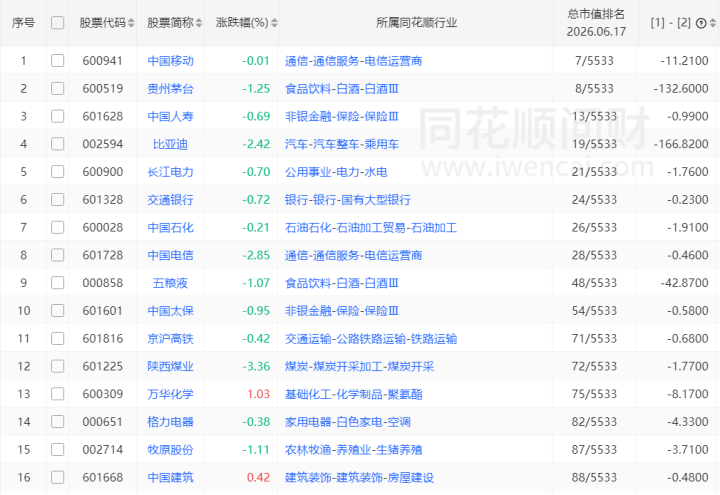Sort by the 股票代码 column arrows
The height and width of the screenshot is (495, 720).
131,23
